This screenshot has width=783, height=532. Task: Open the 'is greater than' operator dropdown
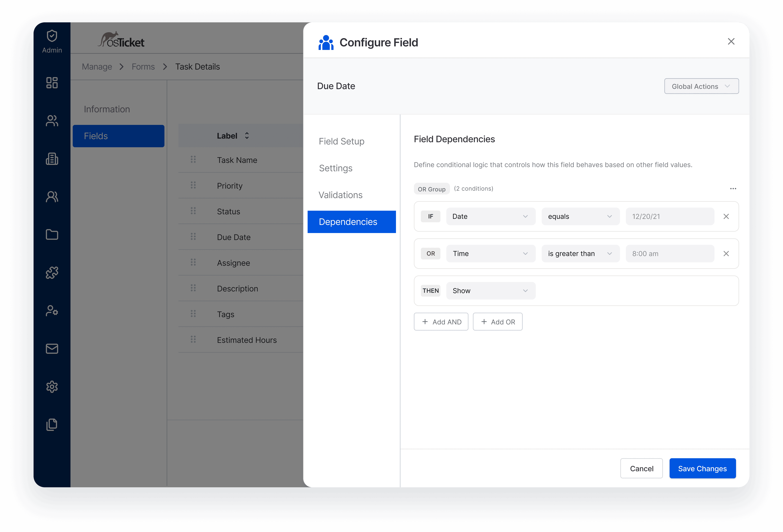(580, 254)
